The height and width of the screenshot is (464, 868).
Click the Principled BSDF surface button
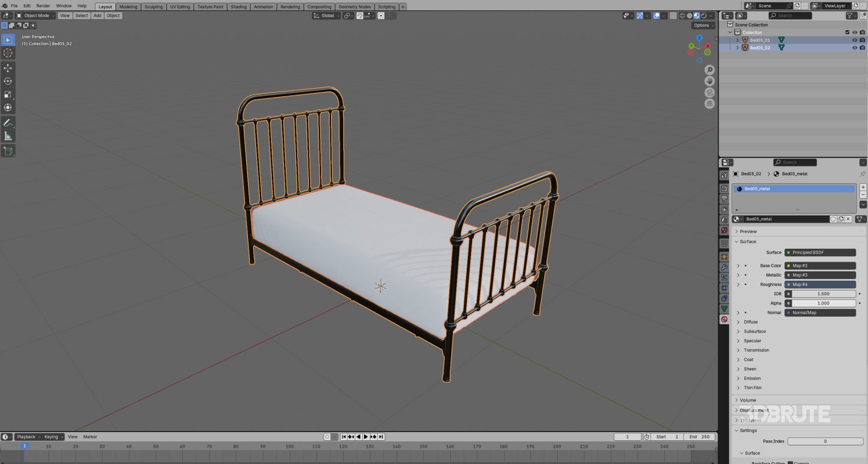(x=819, y=252)
